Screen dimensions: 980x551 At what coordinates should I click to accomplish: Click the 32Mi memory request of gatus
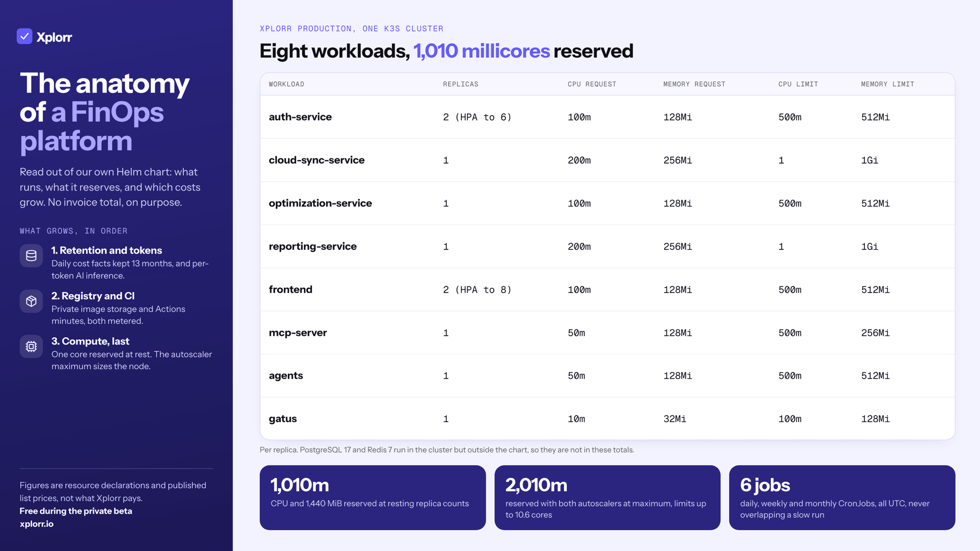[675, 419]
